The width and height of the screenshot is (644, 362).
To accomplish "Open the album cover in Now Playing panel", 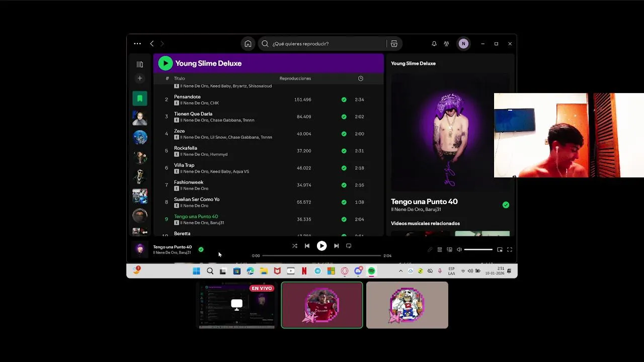I will pyautogui.click(x=450, y=132).
